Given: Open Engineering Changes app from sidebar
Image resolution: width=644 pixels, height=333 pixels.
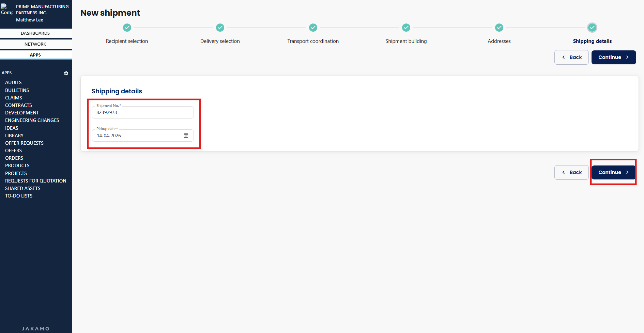Looking at the screenshot, I should coord(32,120).
